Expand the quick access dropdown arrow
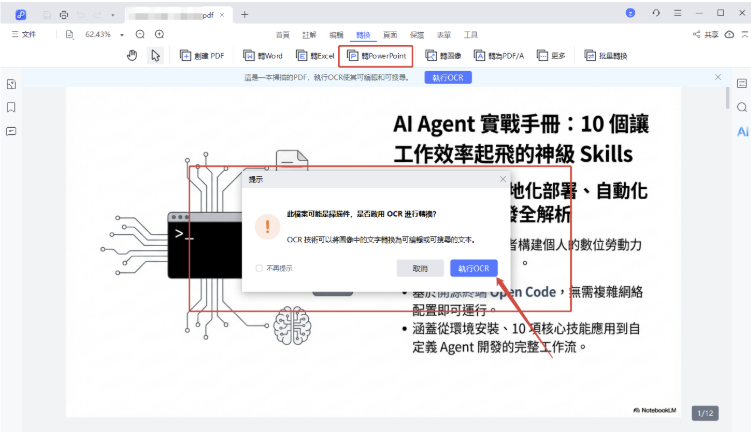Screen dimensions: 751x432 113,15
